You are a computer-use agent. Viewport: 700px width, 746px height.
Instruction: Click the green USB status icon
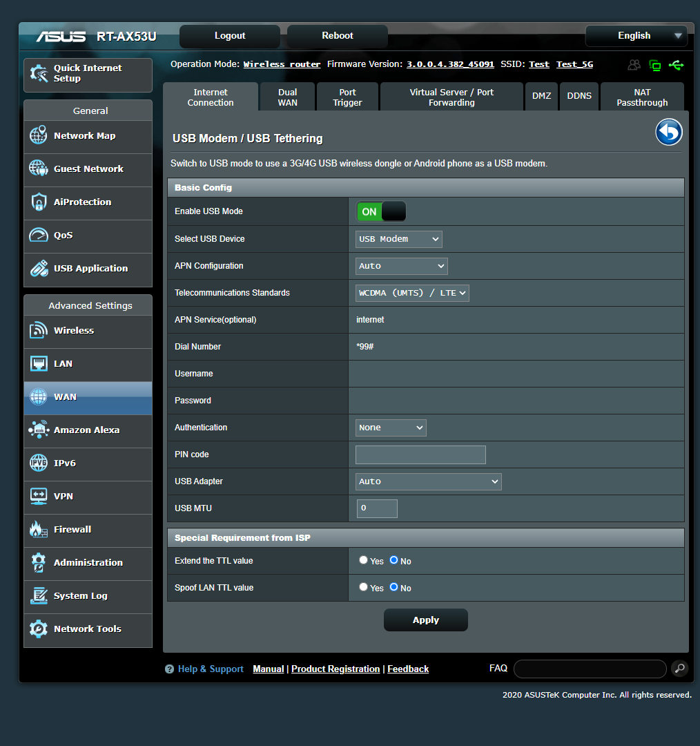[x=677, y=65]
